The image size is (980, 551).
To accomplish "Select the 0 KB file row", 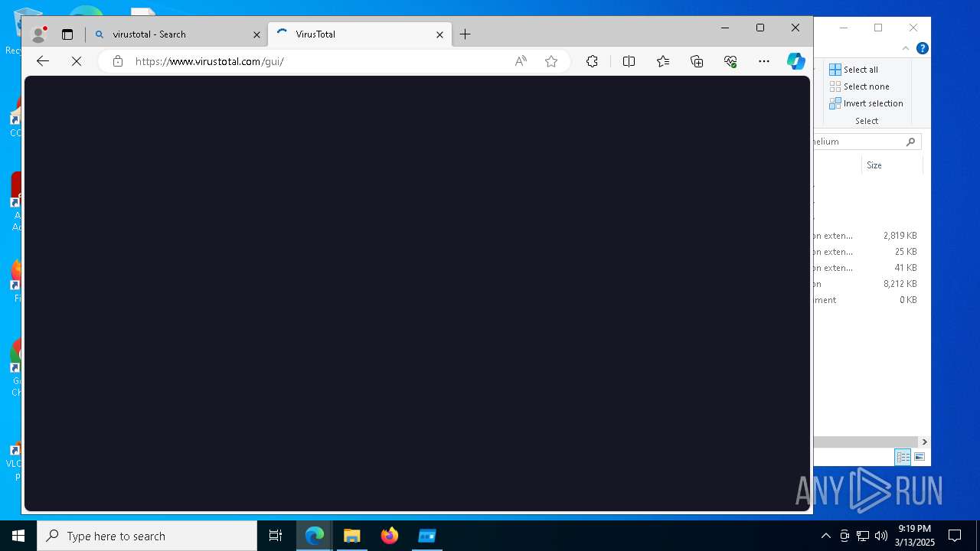I will 868,300.
